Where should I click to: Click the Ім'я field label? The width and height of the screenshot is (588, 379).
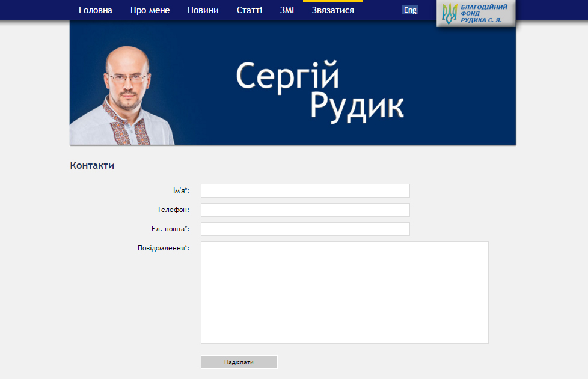click(180, 190)
